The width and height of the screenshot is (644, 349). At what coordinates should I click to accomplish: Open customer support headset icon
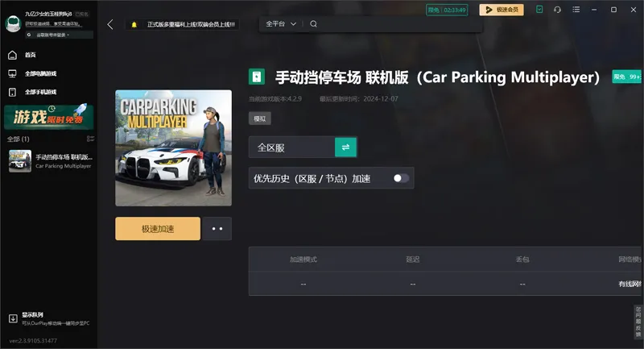pos(557,9)
